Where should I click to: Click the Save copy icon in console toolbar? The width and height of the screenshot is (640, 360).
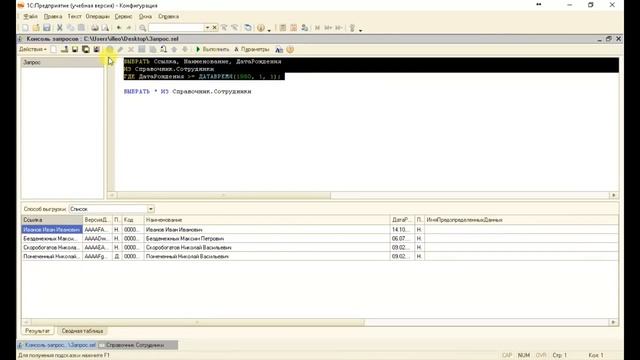pos(86,49)
